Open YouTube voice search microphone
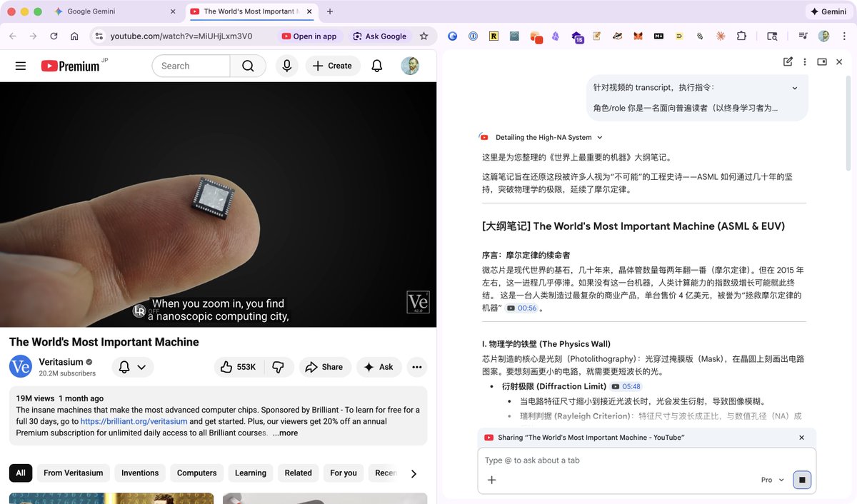The image size is (857, 504). 286,65
